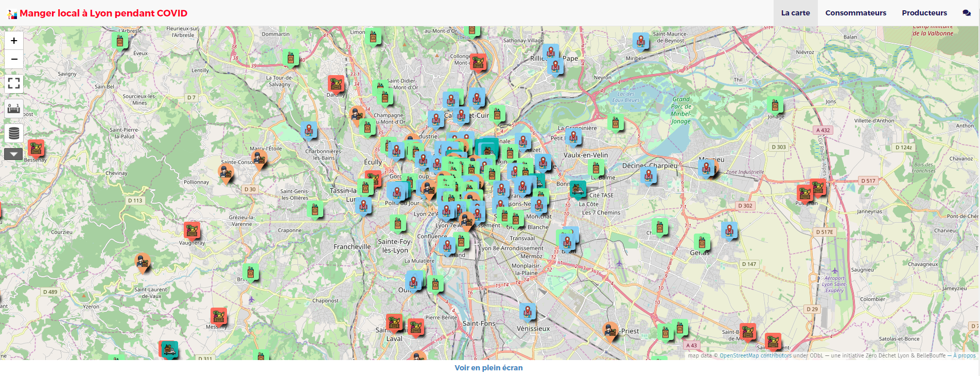Click the red basket marker at Vaugneray

192,230
